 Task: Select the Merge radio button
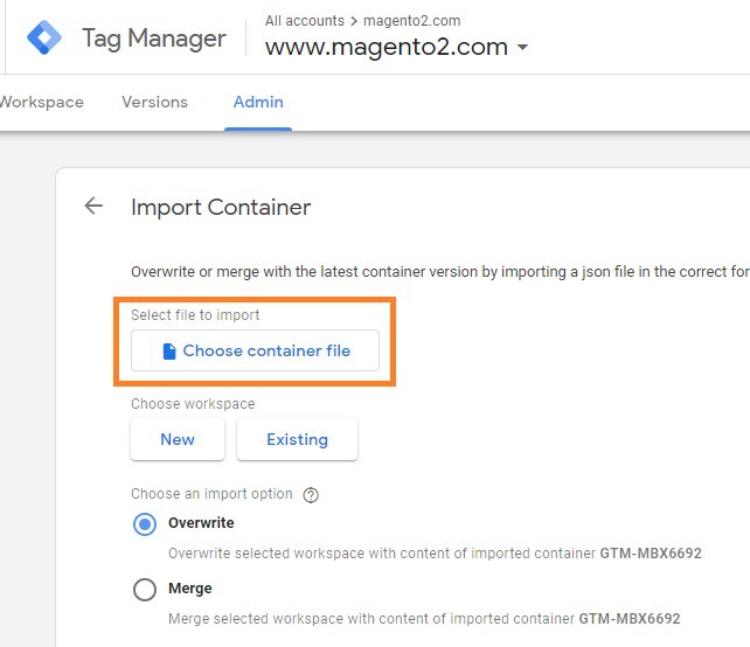pyautogui.click(x=145, y=590)
